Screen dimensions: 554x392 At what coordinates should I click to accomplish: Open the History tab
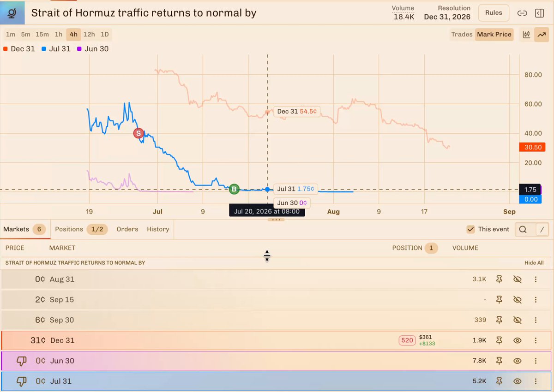pos(158,229)
